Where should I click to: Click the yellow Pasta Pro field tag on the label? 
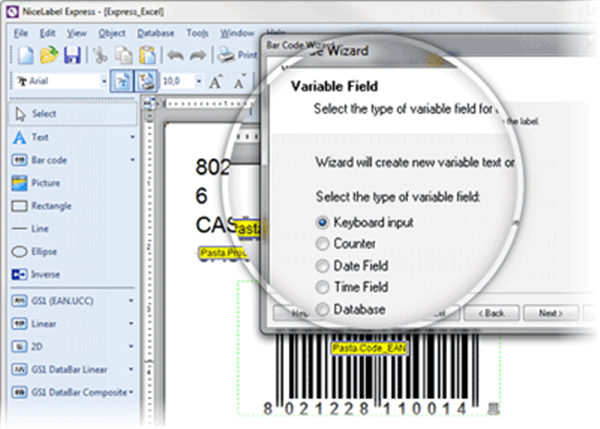pyautogui.click(x=223, y=253)
